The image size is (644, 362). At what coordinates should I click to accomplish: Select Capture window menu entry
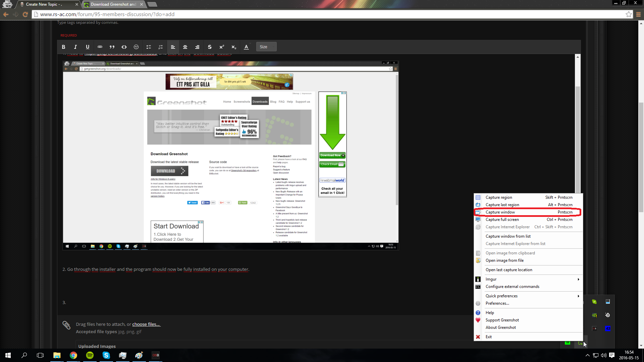(528, 212)
